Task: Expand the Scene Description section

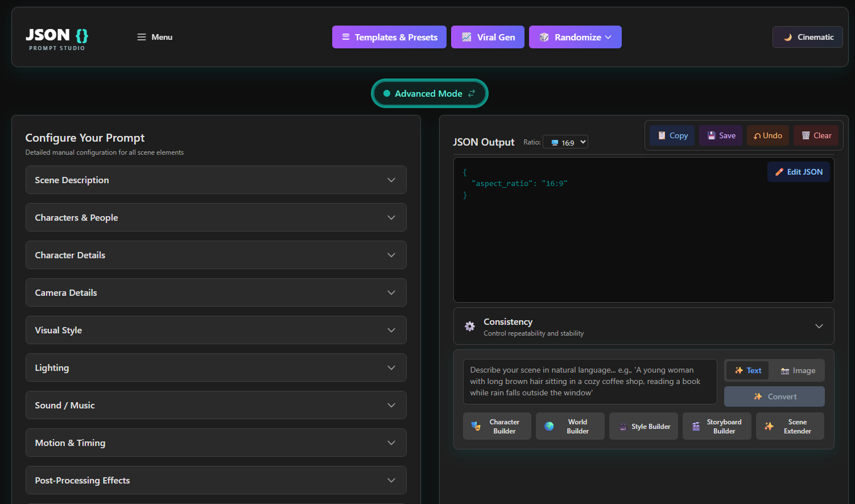Action: (x=216, y=180)
